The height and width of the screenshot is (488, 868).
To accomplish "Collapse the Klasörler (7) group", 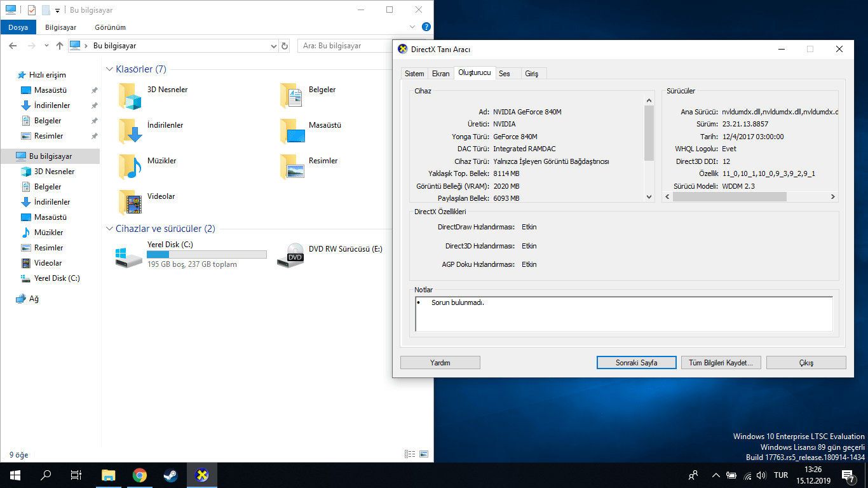I will 109,69.
